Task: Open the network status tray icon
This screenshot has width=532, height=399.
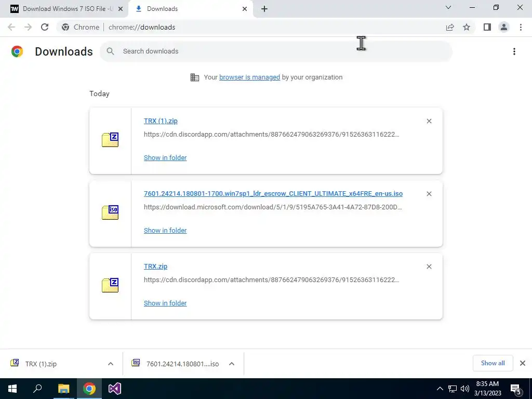Action: click(453, 389)
